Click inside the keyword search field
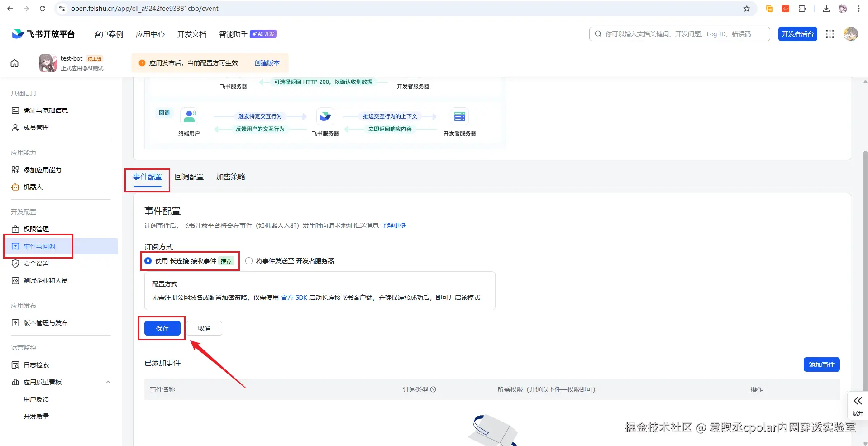Viewport: 868px width, 446px height. [x=679, y=34]
